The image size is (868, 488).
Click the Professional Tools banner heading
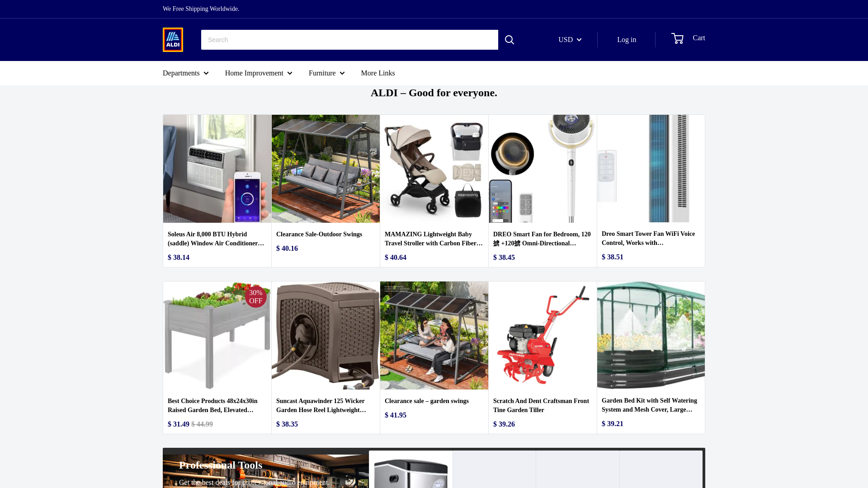[x=221, y=465]
